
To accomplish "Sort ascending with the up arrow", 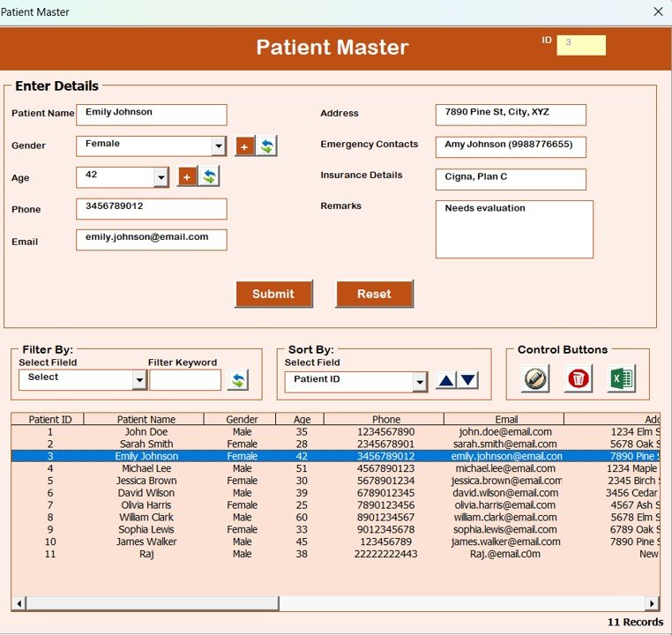I will click(x=446, y=380).
